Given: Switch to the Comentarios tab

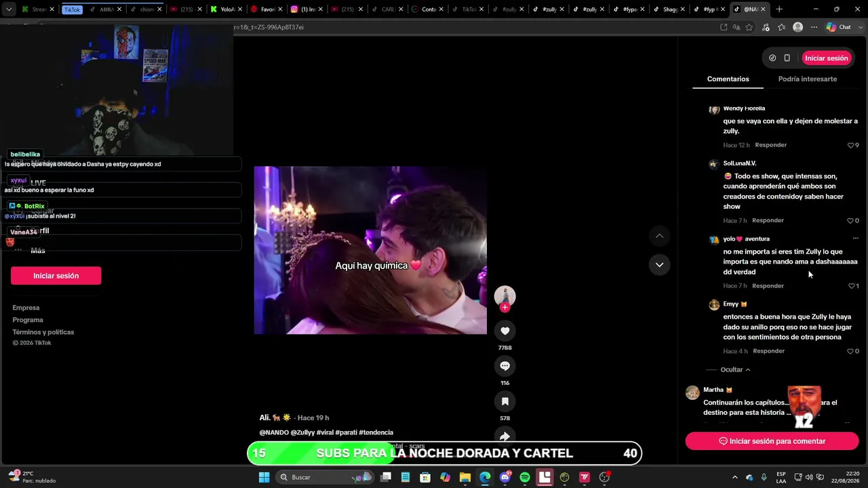Looking at the screenshot, I should click(x=728, y=79).
